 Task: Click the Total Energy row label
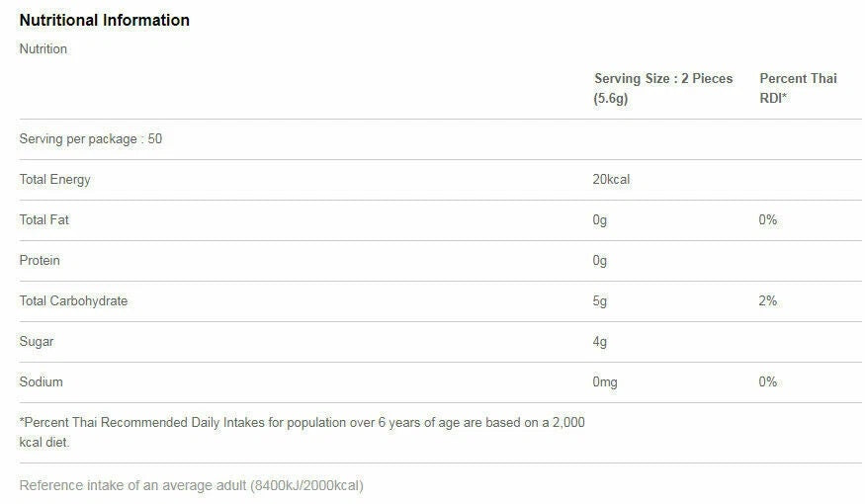(55, 180)
